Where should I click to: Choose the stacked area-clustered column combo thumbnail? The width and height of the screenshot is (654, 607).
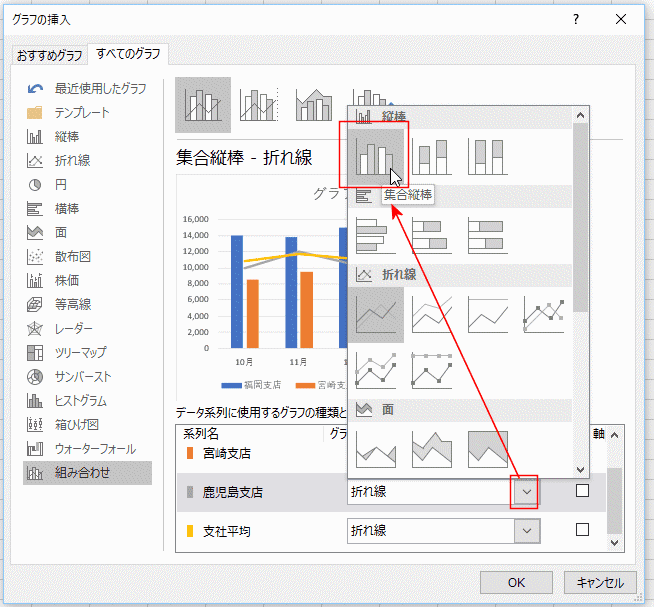click(x=314, y=105)
